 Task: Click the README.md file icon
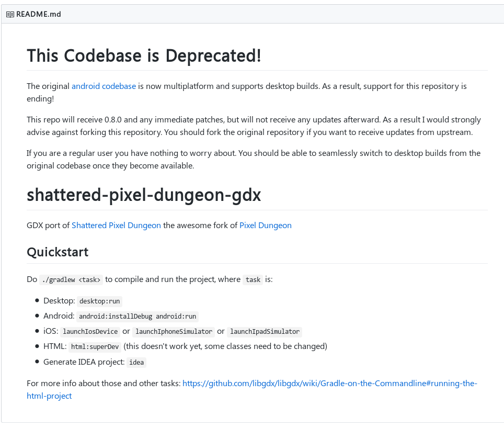tap(9, 14)
